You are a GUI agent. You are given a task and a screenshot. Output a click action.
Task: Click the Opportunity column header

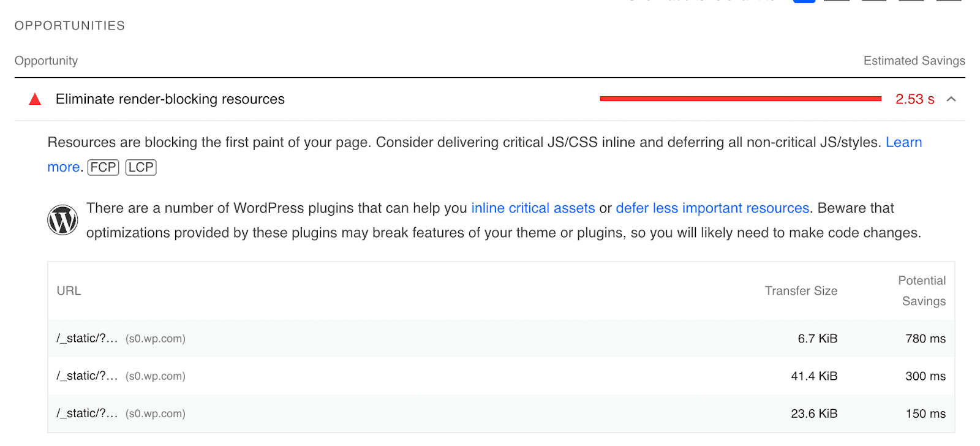point(47,61)
